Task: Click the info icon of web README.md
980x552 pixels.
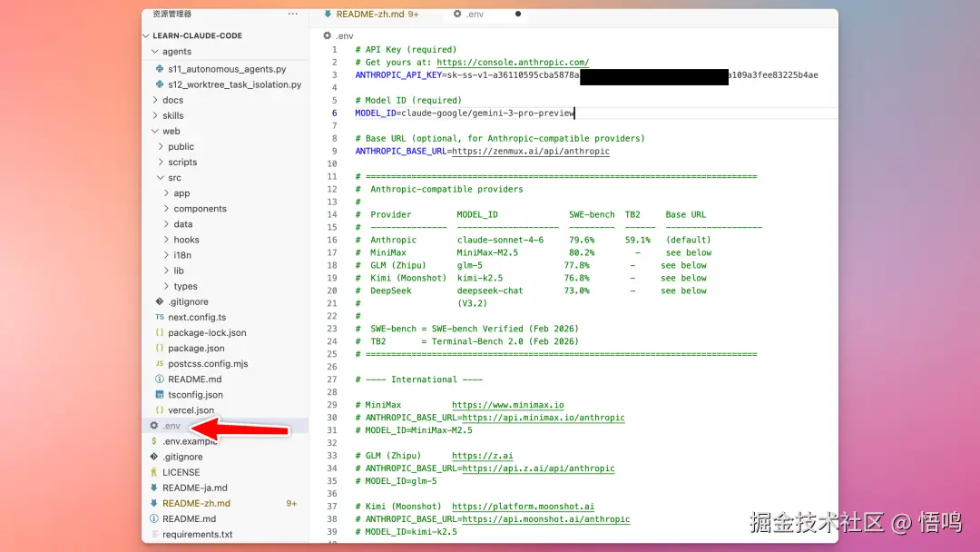Action: (160, 379)
